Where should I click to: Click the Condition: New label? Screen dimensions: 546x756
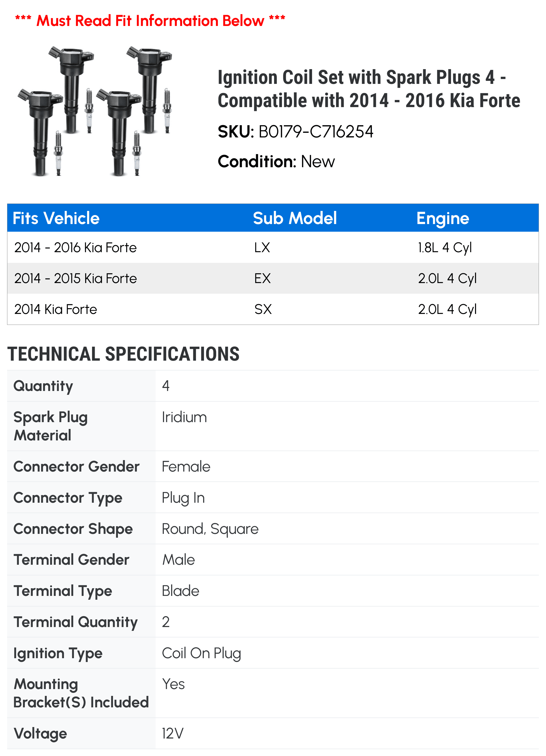[x=276, y=161]
